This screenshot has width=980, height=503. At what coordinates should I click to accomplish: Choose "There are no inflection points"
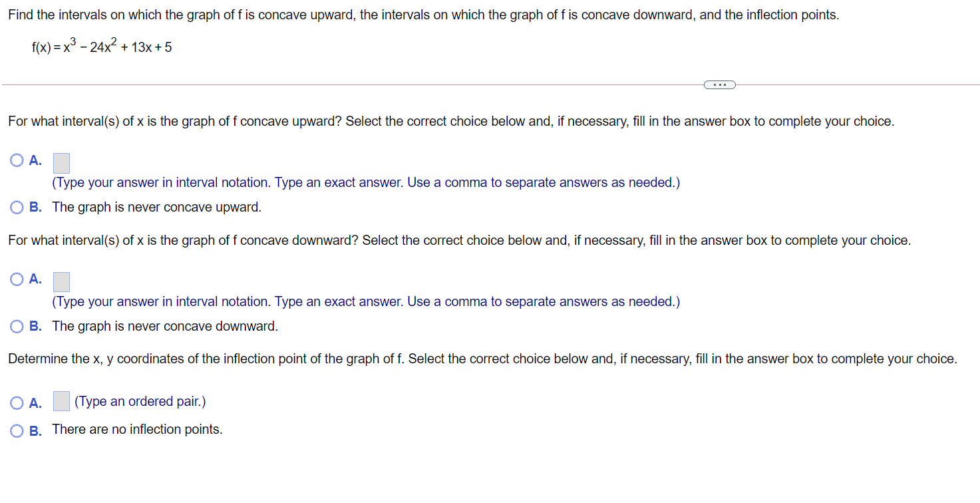click(x=17, y=430)
